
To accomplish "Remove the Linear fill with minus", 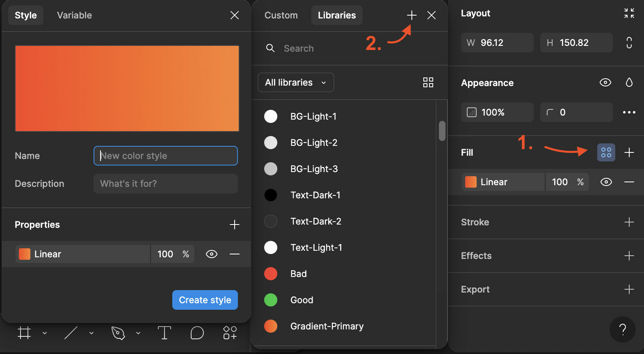I will click(x=629, y=182).
